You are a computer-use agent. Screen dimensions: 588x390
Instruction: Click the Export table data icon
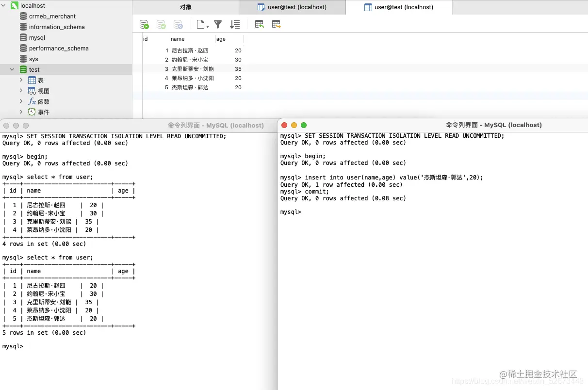pyautogui.click(x=277, y=24)
